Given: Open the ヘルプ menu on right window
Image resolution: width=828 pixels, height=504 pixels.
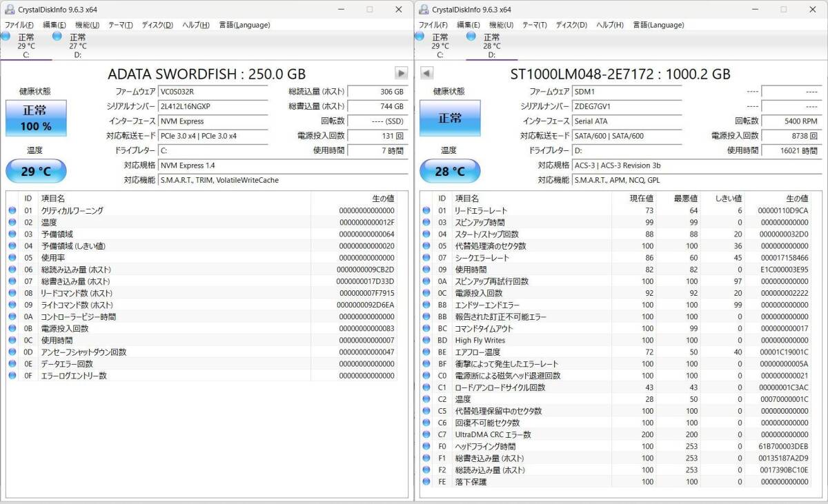Looking at the screenshot, I should 608,24.
